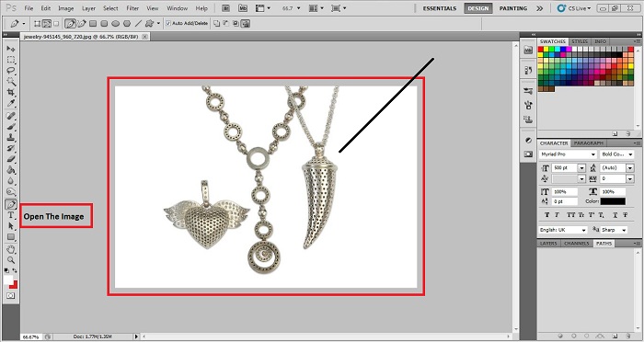The height and width of the screenshot is (342, 644).
Task: Open the (Auto) leading dropdown
Action: (x=630, y=168)
